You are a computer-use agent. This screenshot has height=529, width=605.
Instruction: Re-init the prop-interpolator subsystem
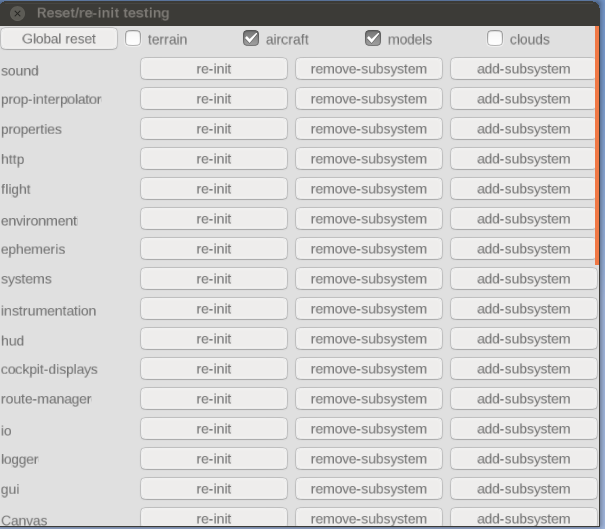214,99
